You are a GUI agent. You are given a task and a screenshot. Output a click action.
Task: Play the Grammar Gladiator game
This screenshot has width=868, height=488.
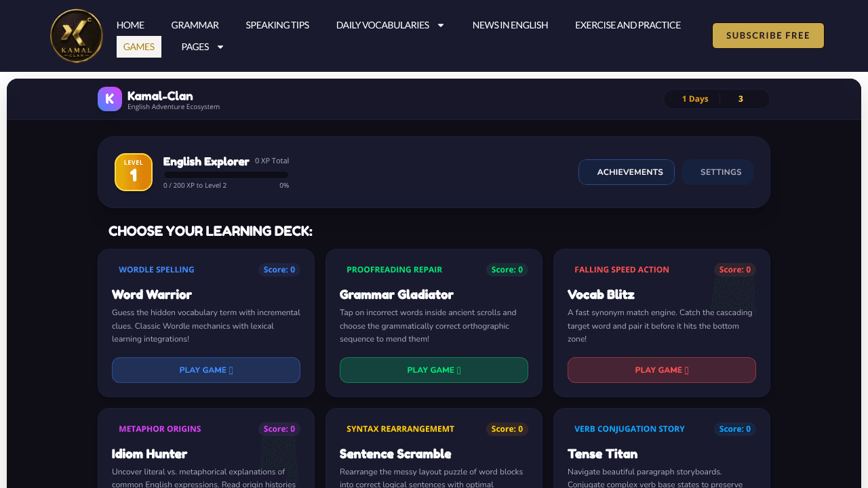point(434,370)
